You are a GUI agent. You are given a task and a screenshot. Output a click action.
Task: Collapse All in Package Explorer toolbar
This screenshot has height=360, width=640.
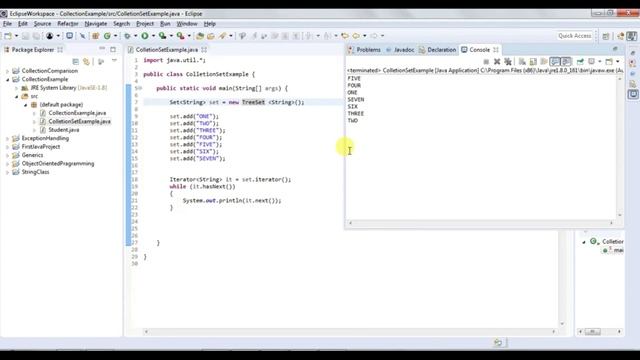tap(76, 62)
